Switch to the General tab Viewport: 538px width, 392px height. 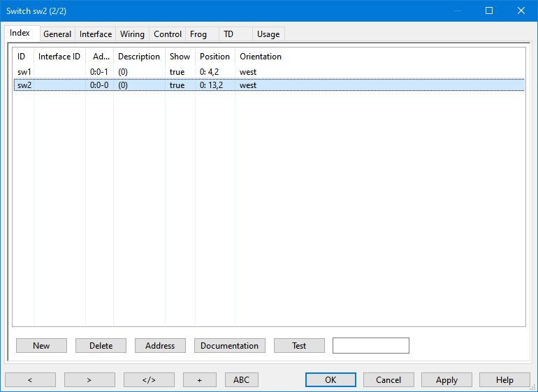[57, 34]
